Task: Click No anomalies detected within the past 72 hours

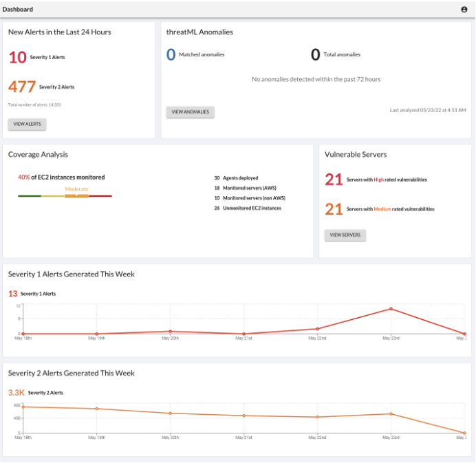Action: (316, 79)
